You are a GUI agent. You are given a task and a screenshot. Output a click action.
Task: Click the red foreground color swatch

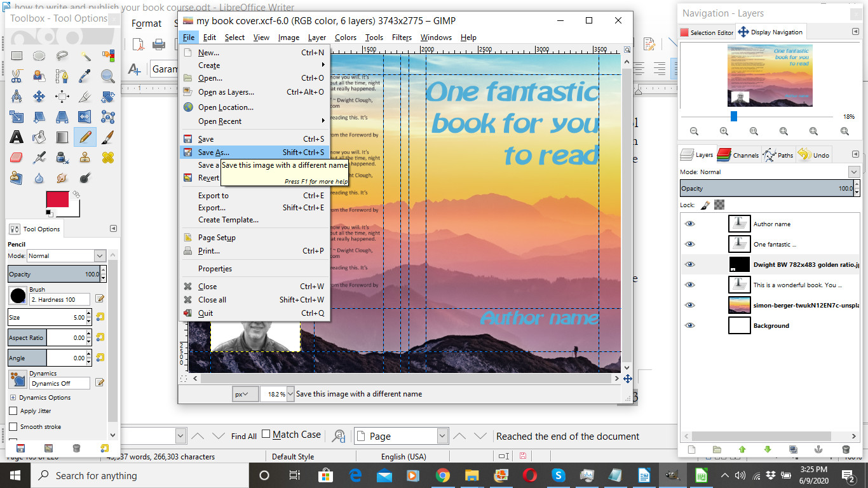pos(57,200)
